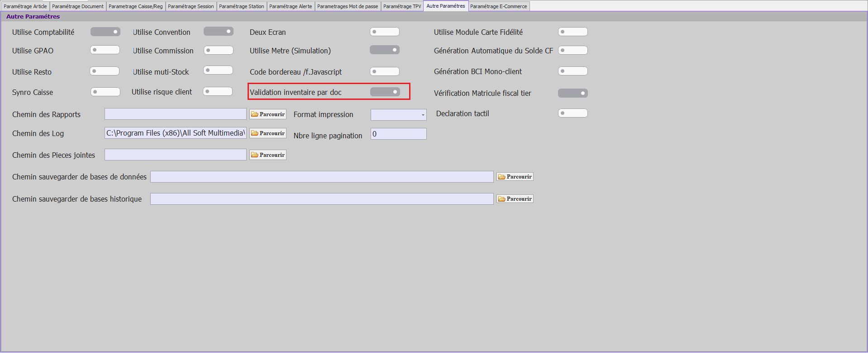Click the bases de données path field
The image size is (868, 353).
(x=322, y=177)
